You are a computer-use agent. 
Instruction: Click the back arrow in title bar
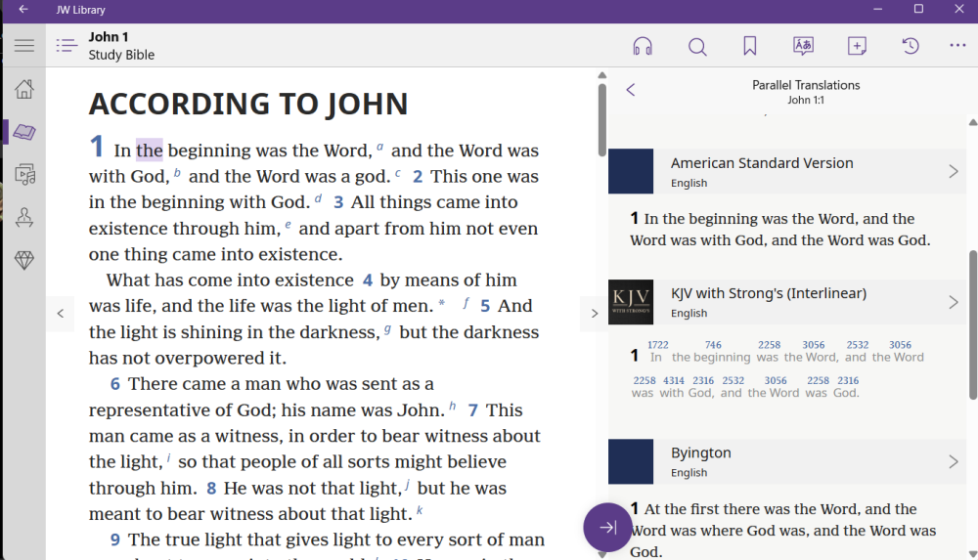point(23,10)
